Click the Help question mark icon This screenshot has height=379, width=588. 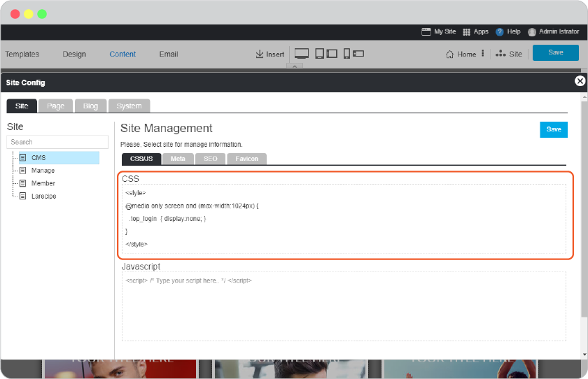click(499, 32)
